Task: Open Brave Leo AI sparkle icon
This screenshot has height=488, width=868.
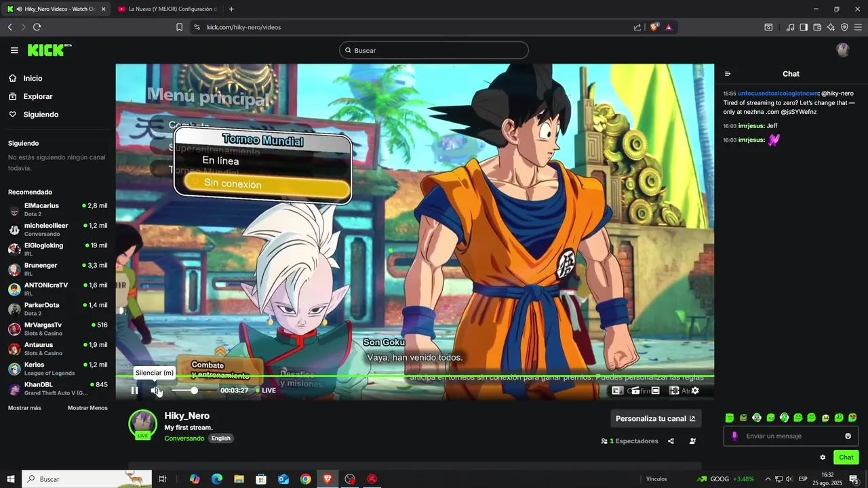Action: click(831, 27)
